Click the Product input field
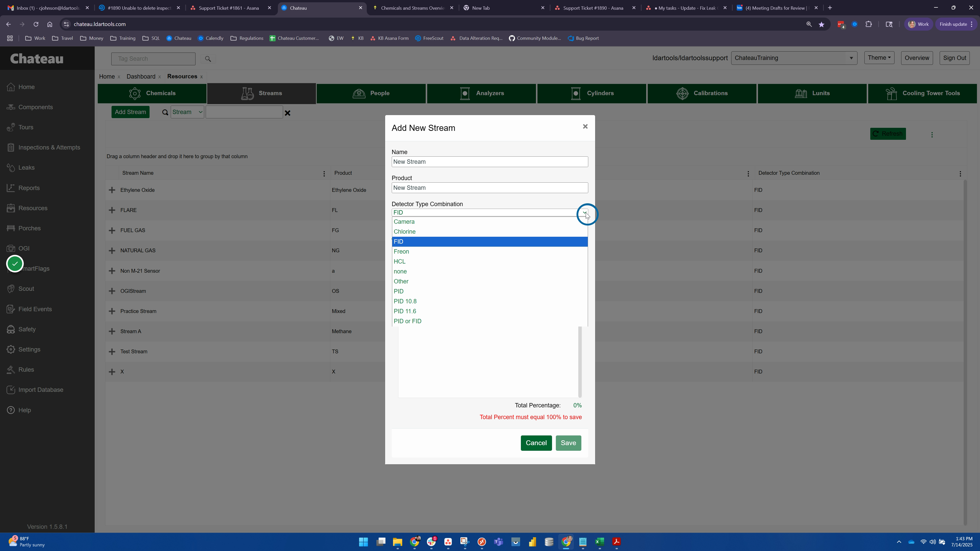The height and width of the screenshot is (551, 980). [490, 188]
